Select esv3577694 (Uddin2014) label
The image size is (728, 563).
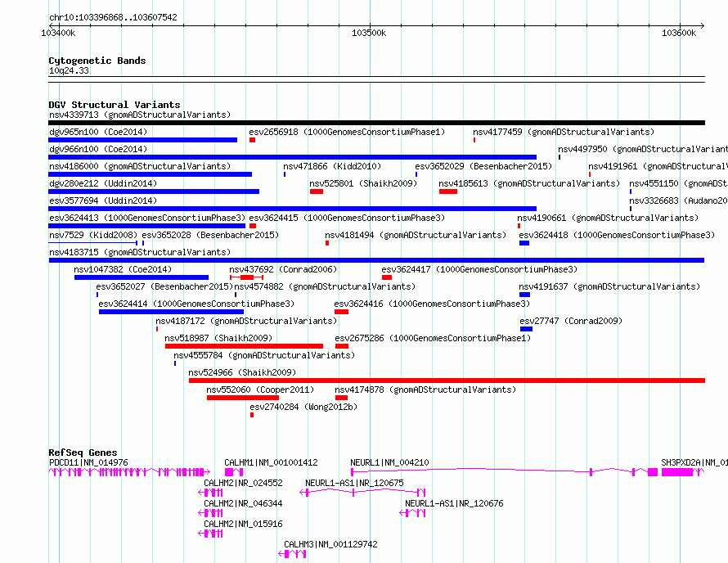coord(103,200)
